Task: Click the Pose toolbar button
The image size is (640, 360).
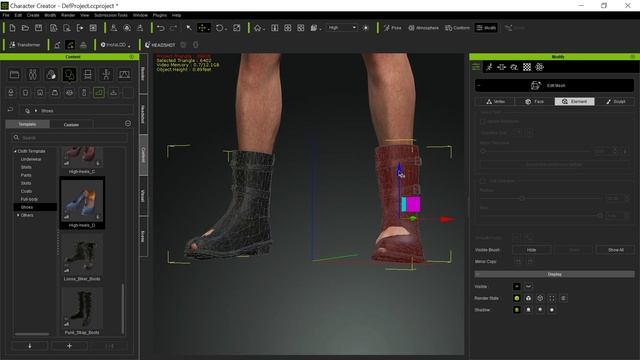Action: click(x=392, y=28)
